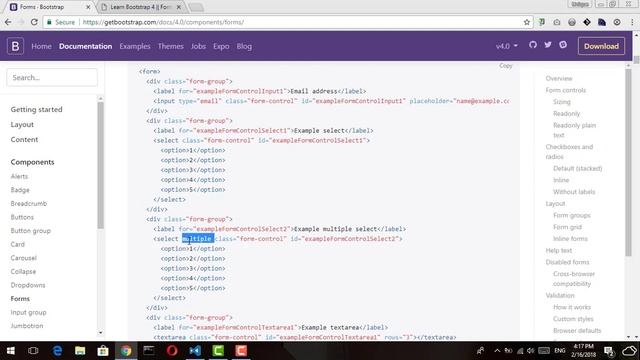Copy the code snippet with Copy button
This screenshot has height=360, width=640.
tap(506, 66)
